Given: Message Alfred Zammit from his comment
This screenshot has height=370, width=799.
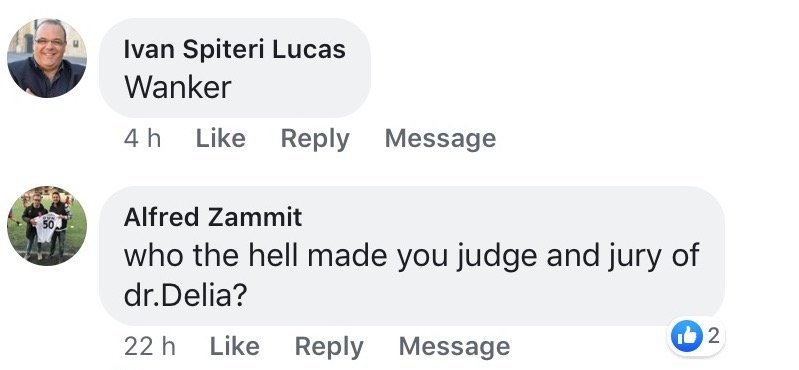Looking at the screenshot, I should tap(454, 347).
